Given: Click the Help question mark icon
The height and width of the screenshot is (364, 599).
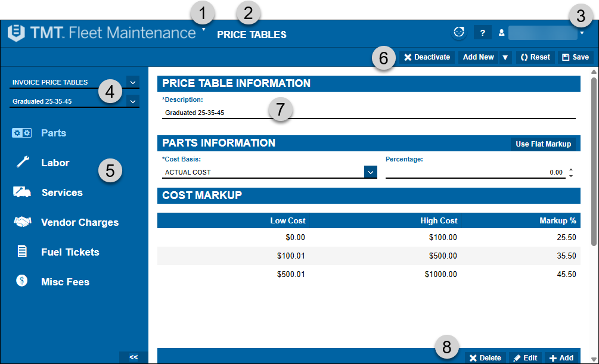Looking at the screenshot, I should point(483,32).
